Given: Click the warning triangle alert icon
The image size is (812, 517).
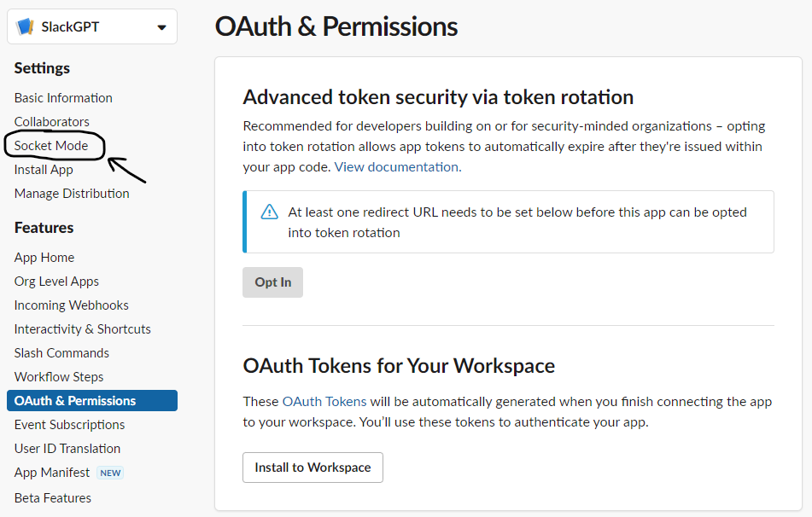Looking at the screenshot, I should click(x=270, y=212).
